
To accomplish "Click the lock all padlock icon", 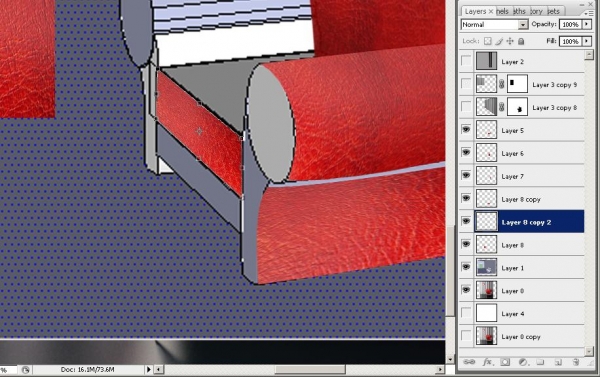I will 521,41.
